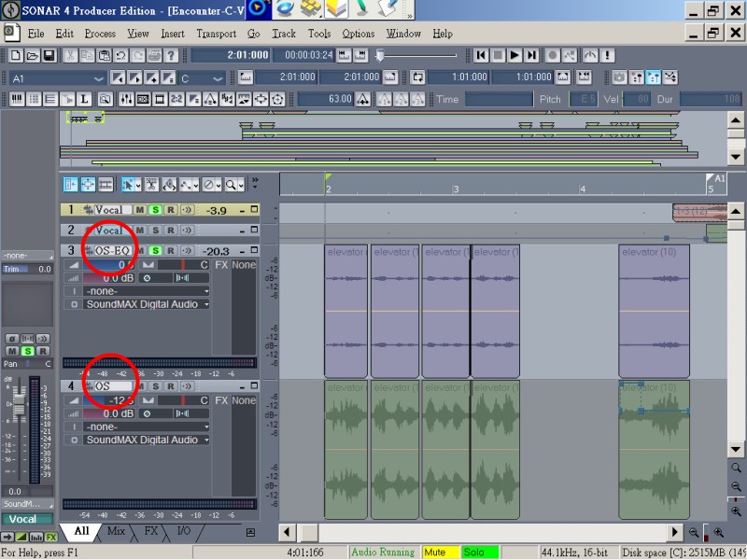This screenshot has width=747, height=560.
Task: Switch to the Mix tab
Action: pos(116,531)
